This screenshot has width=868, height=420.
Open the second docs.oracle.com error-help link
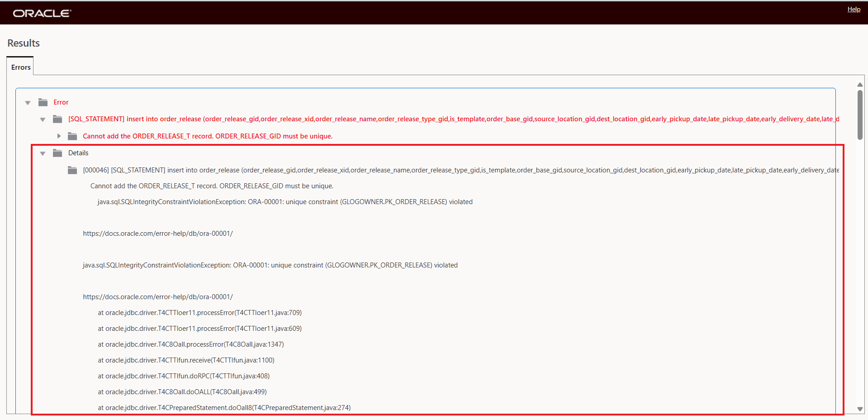coord(157,297)
